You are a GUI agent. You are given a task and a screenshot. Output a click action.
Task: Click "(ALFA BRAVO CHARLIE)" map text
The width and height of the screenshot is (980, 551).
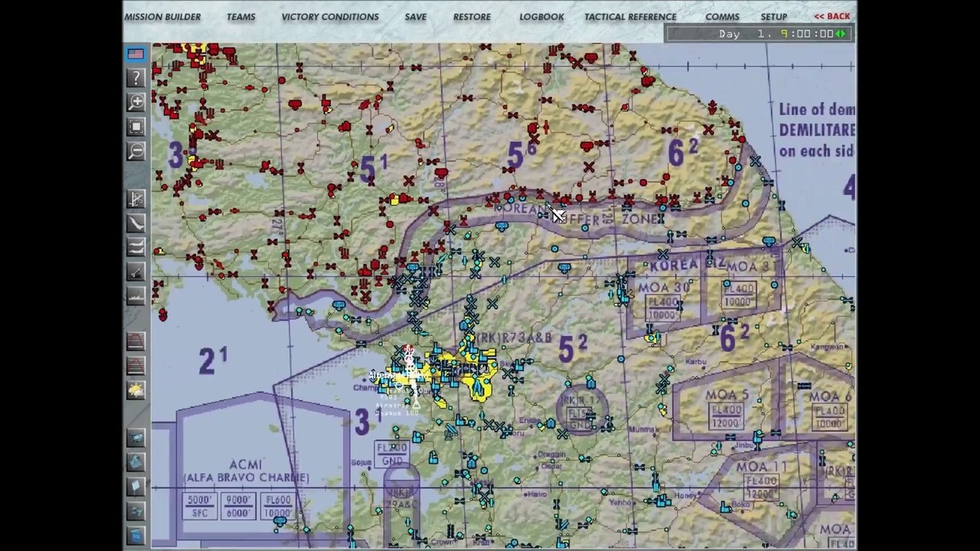[x=247, y=478]
